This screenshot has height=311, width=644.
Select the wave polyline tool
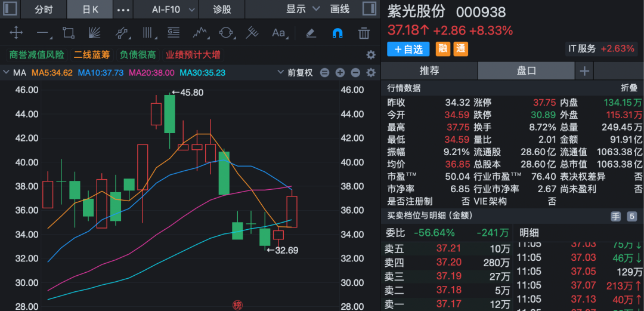[x=200, y=32]
